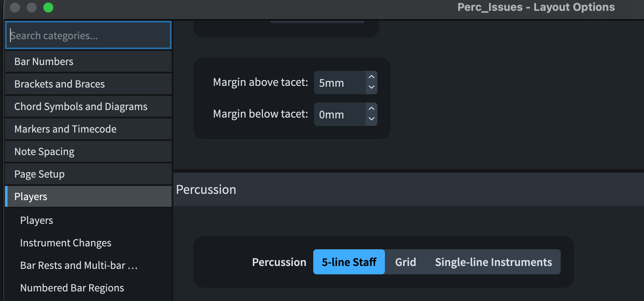This screenshot has width=644, height=301.
Task: Jump to Bar Rests and Multi-bar subsection
Action: coord(79,265)
